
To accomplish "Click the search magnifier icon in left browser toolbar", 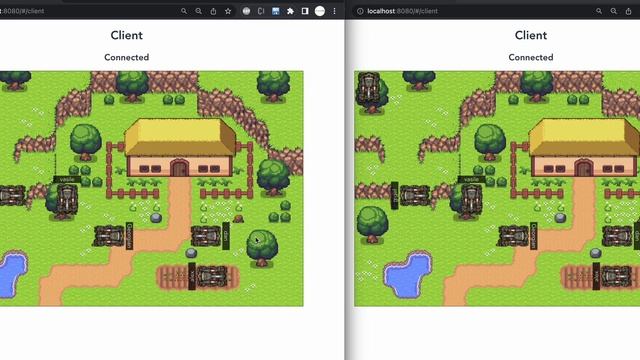I will click(x=184, y=11).
